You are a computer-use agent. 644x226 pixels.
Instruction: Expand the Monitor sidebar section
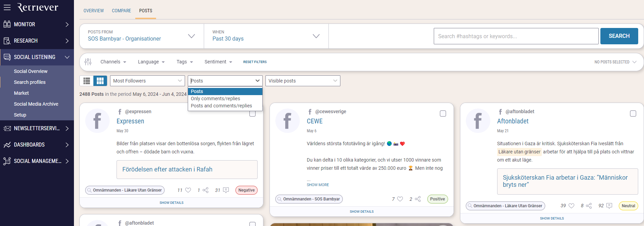click(x=67, y=25)
